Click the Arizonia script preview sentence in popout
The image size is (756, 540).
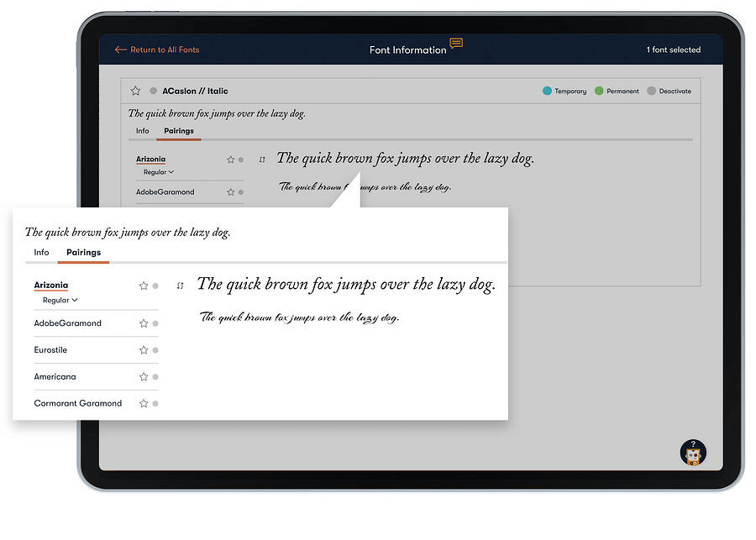(x=299, y=317)
